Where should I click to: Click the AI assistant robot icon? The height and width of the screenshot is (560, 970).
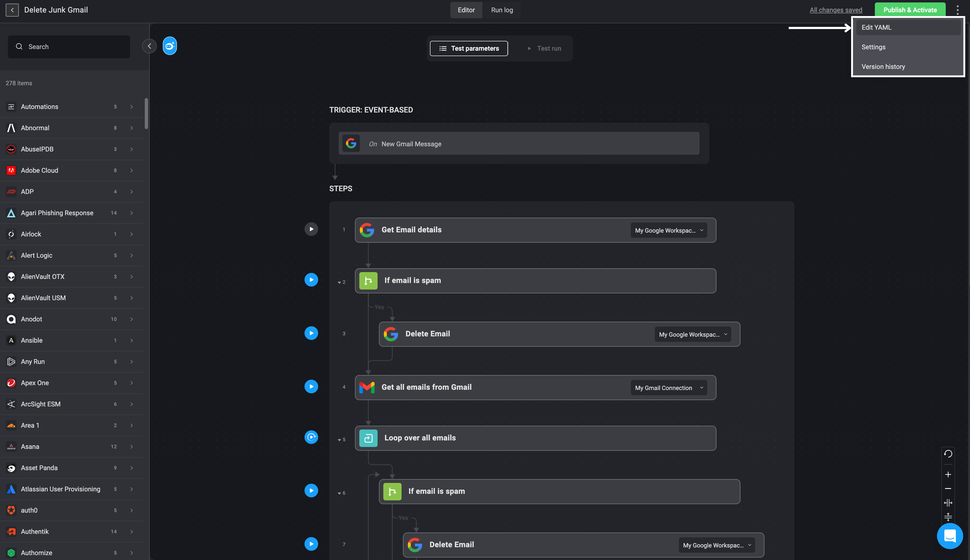(170, 46)
